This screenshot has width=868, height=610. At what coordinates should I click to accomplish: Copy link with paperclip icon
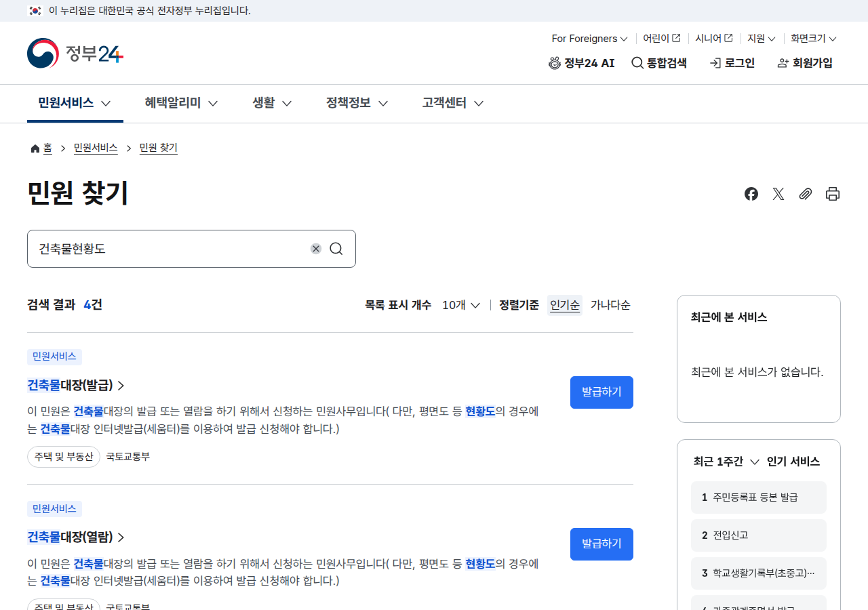tap(806, 194)
